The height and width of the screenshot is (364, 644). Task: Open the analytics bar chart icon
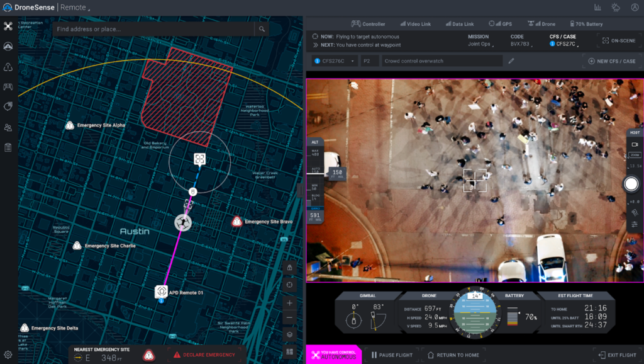pyautogui.click(x=597, y=8)
